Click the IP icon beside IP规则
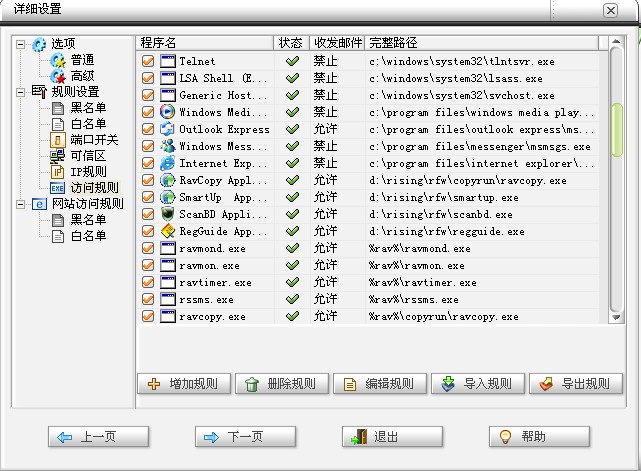641x471 pixels. (x=58, y=172)
